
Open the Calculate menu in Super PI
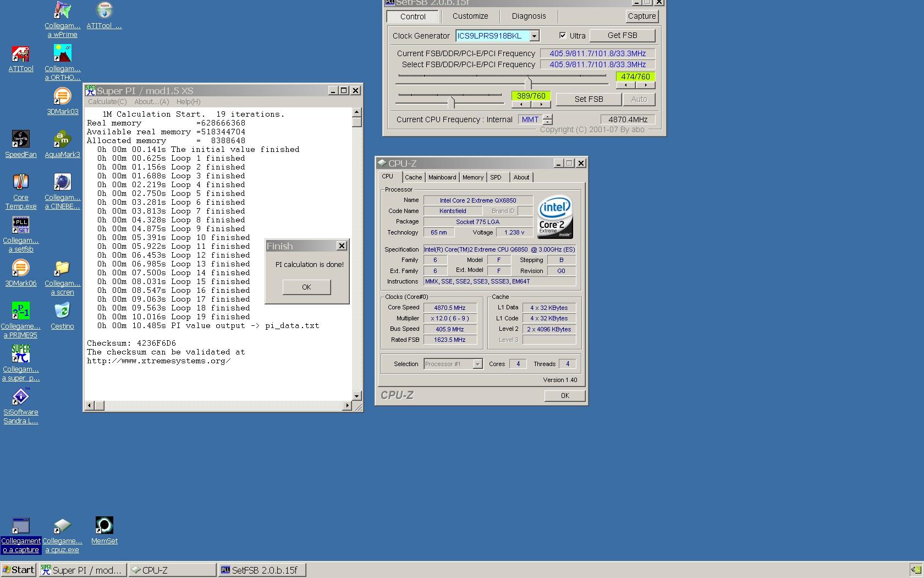[107, 102]
